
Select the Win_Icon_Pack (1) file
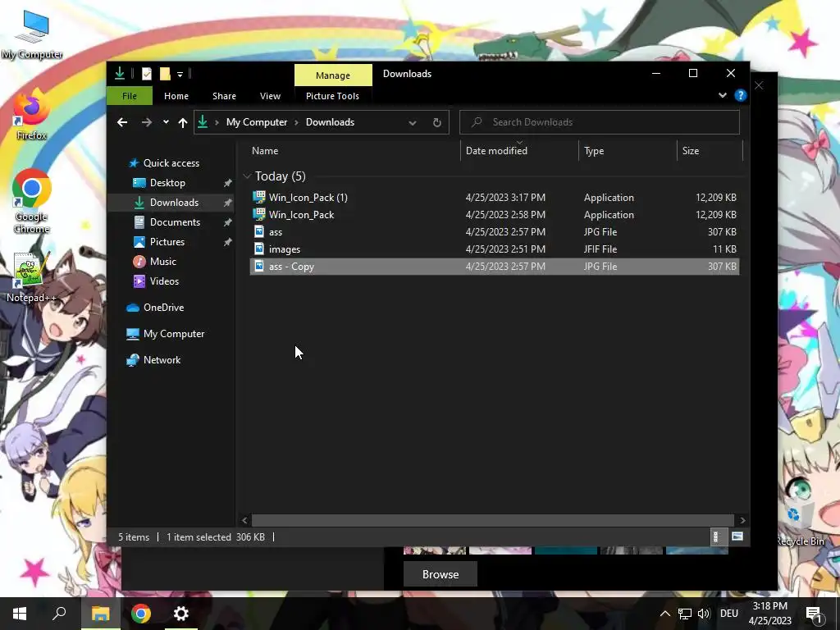(x=494, y=197)
